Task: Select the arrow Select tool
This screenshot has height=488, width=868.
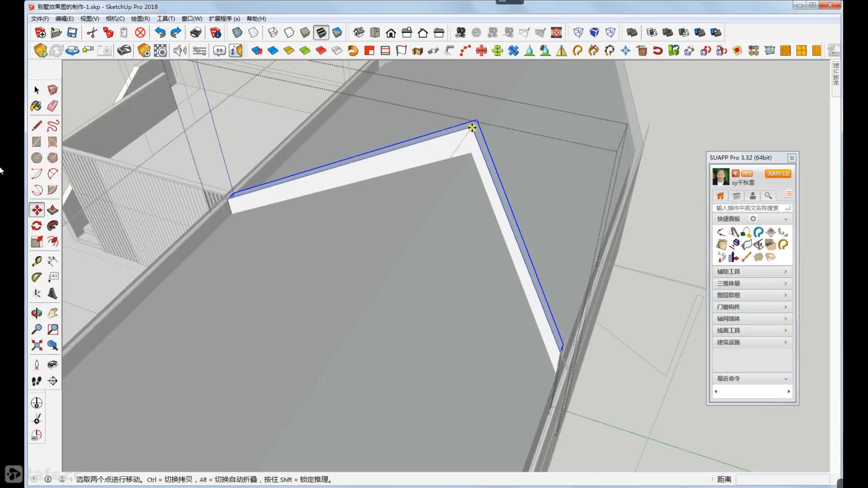Action: coord(37,90)
